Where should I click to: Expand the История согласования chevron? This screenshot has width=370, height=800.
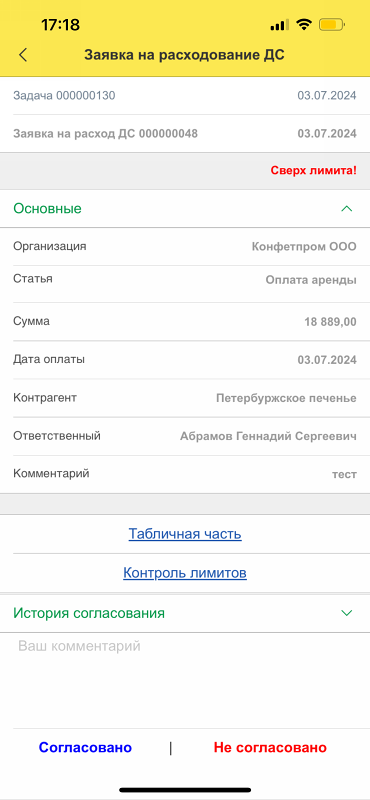point(347,613)
